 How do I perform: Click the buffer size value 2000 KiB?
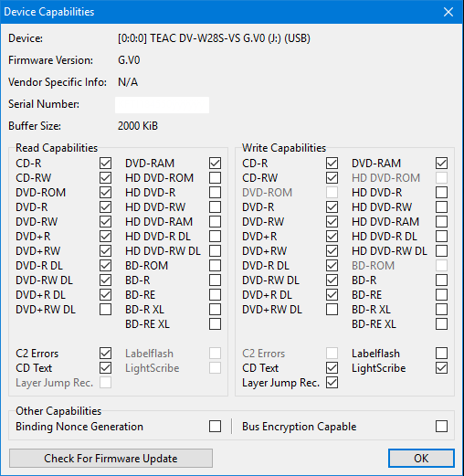(x=138, y=126)
